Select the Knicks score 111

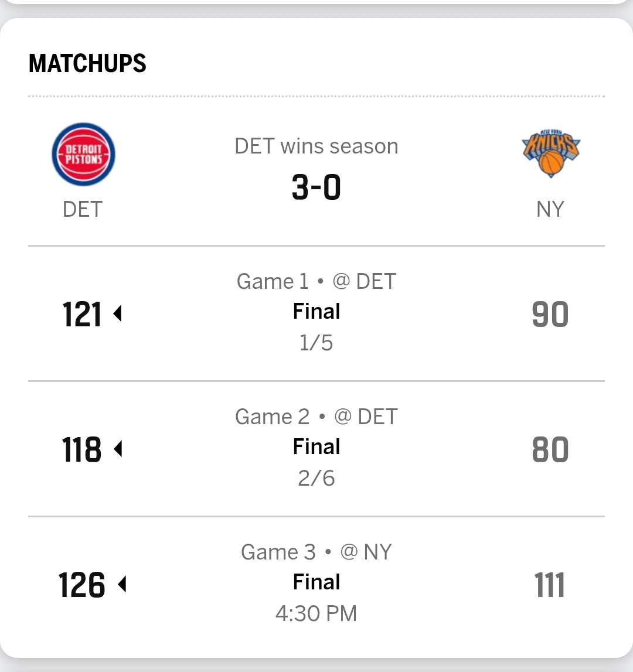(550, 585)
